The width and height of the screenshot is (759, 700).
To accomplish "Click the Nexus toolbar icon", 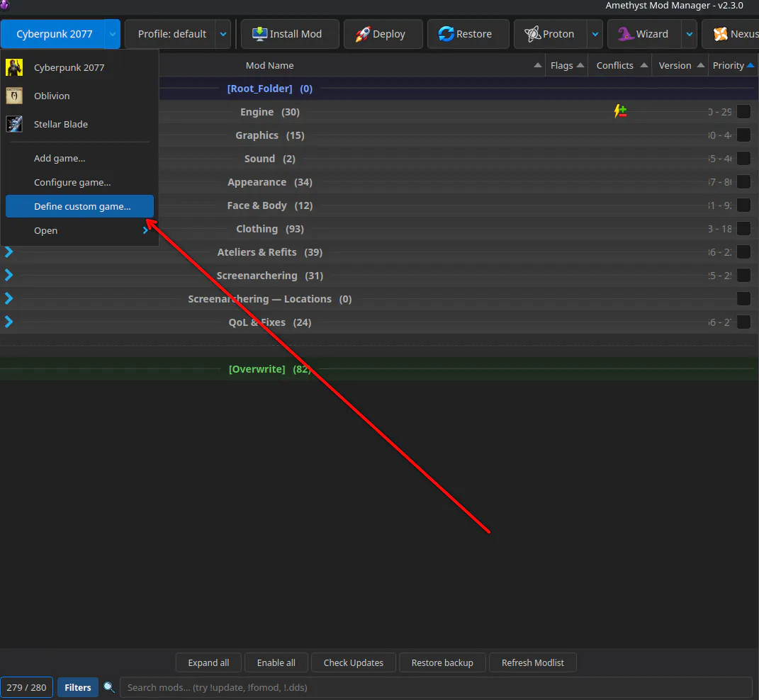I will (720, 34).
